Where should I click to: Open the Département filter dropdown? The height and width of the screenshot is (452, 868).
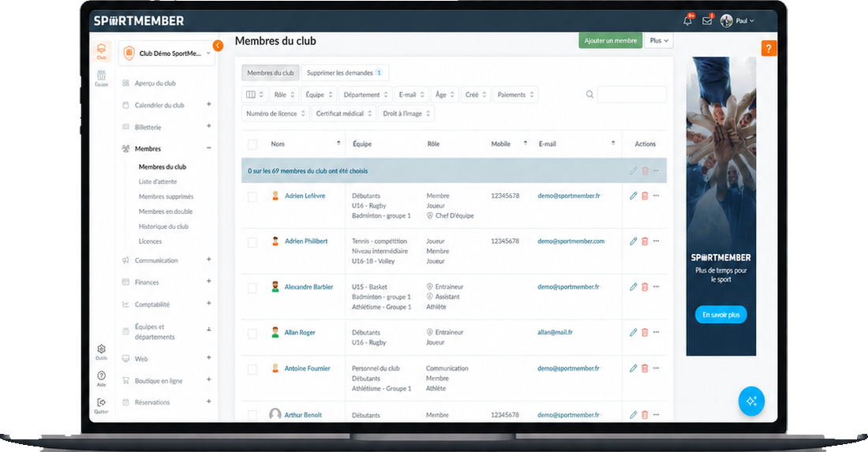365,95
